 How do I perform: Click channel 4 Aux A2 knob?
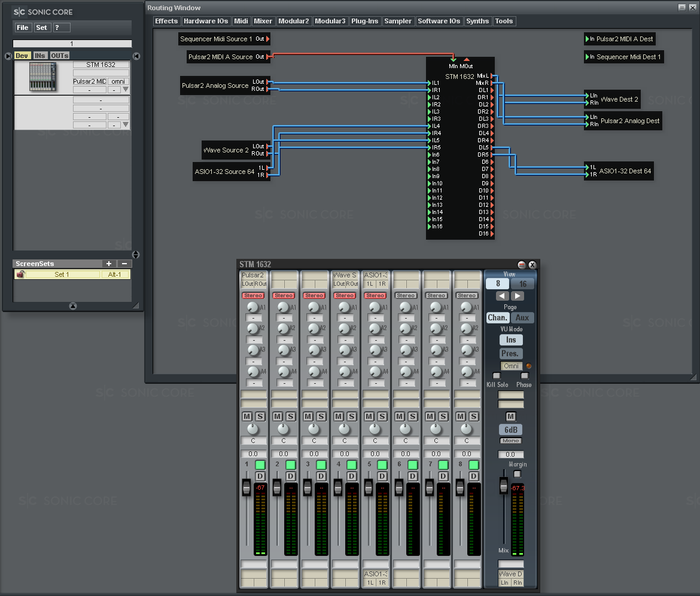344,328
